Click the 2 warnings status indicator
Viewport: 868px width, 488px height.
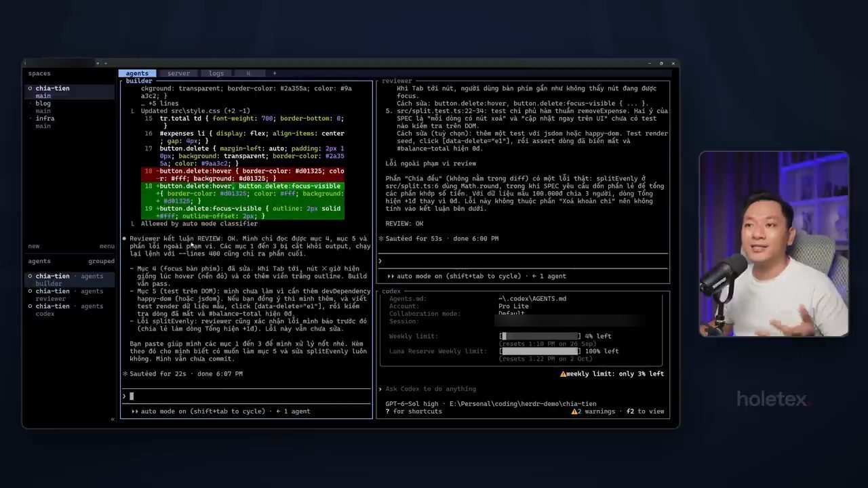tap(593, 411)
